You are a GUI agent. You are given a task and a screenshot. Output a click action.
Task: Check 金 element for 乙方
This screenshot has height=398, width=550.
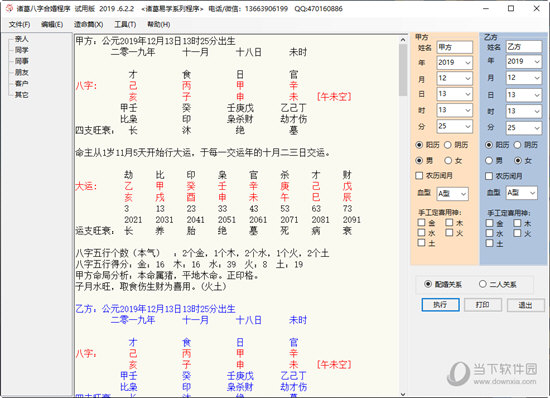490,223
